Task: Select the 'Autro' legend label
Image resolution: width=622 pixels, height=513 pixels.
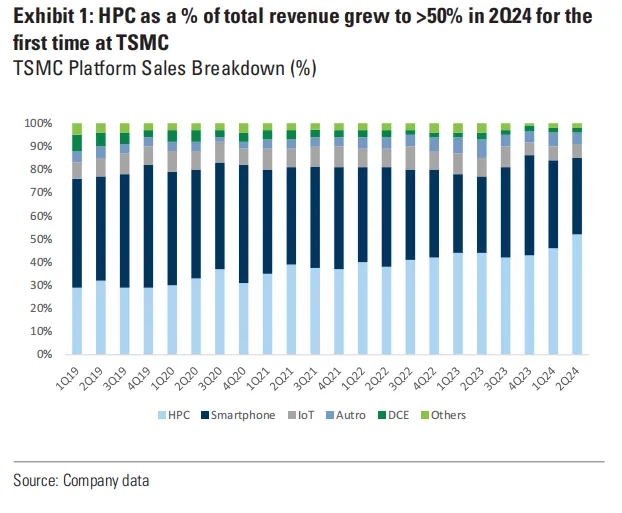Action: [351, 415]
